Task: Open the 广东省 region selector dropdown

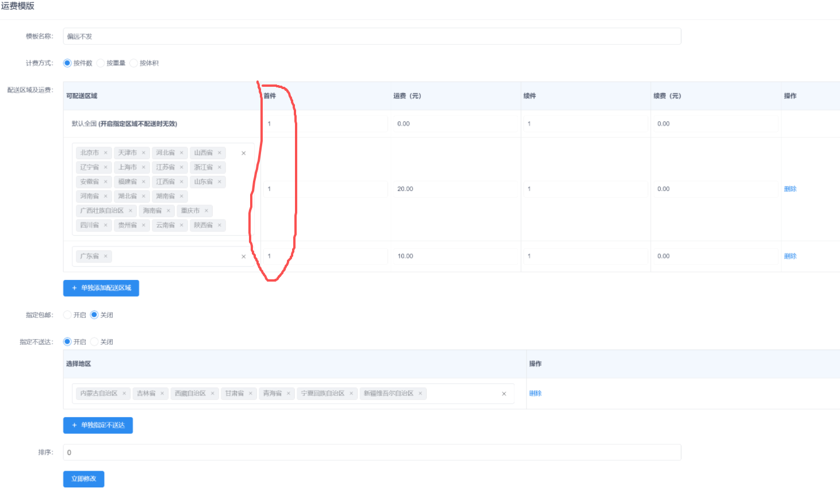Action: pos(172,256)
